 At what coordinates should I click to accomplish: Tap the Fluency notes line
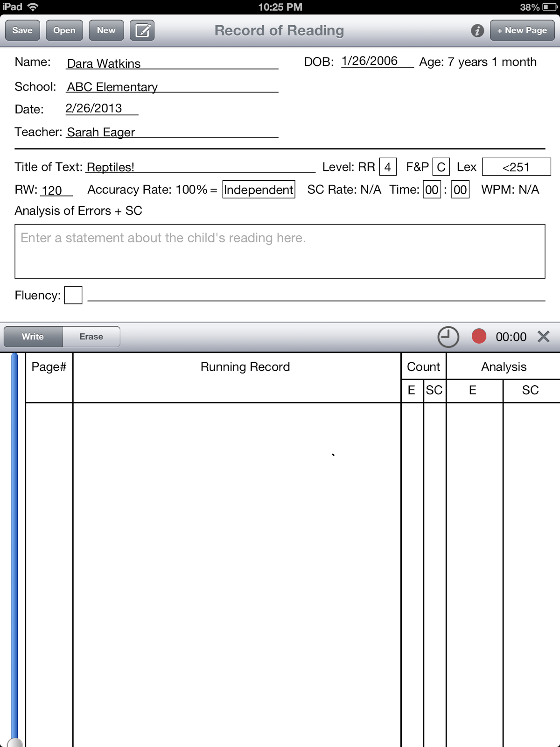(x=316, y=296)
